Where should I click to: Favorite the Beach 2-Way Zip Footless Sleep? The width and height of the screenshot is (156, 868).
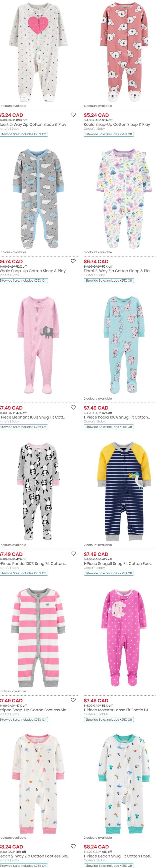click(x=73, y=846)
